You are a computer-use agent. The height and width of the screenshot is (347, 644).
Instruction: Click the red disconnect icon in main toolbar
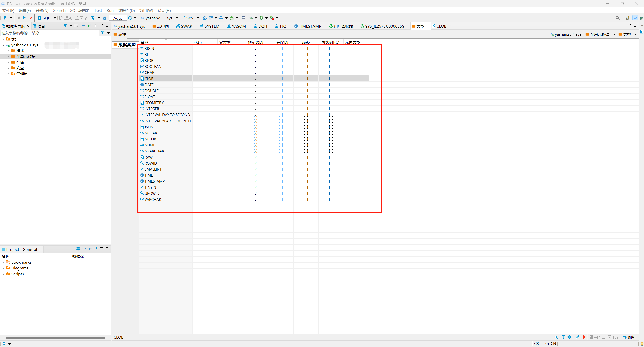[x=31, y=18]
